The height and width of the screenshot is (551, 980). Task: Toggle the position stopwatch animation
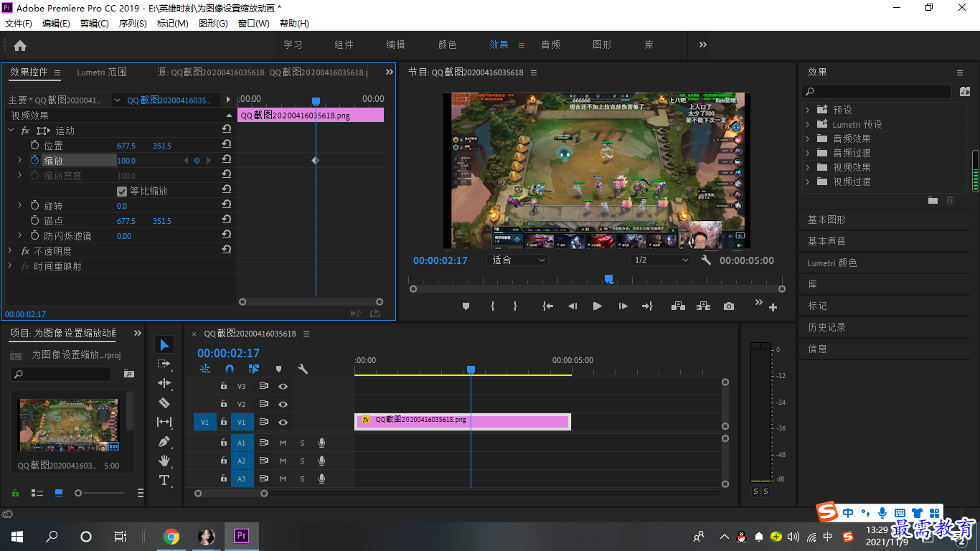point(34,146)
